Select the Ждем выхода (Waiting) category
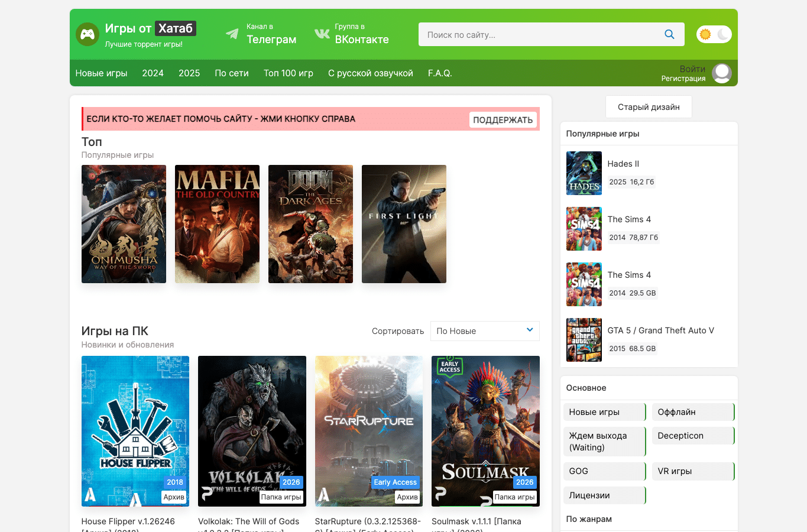 [604, 442]
